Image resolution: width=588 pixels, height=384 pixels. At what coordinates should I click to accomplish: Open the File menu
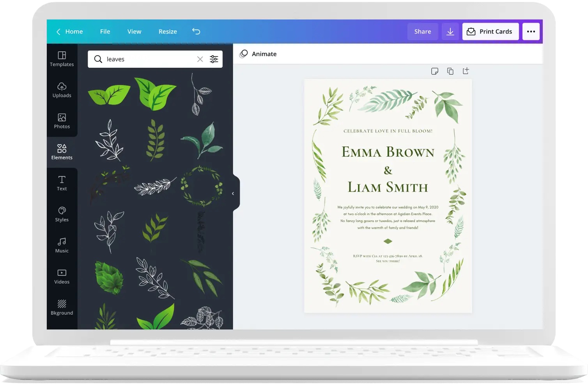(105, 32)
